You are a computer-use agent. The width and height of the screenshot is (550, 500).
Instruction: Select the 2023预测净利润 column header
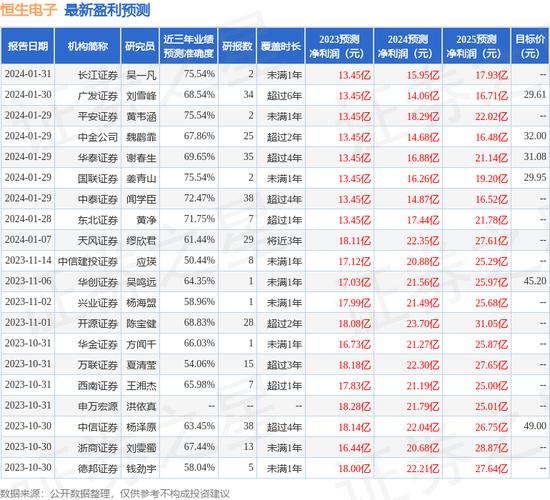point(339,46)
